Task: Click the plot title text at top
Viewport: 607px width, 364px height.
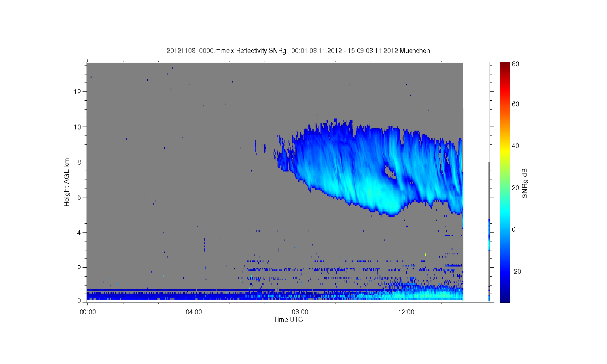Action: (298, 51)
